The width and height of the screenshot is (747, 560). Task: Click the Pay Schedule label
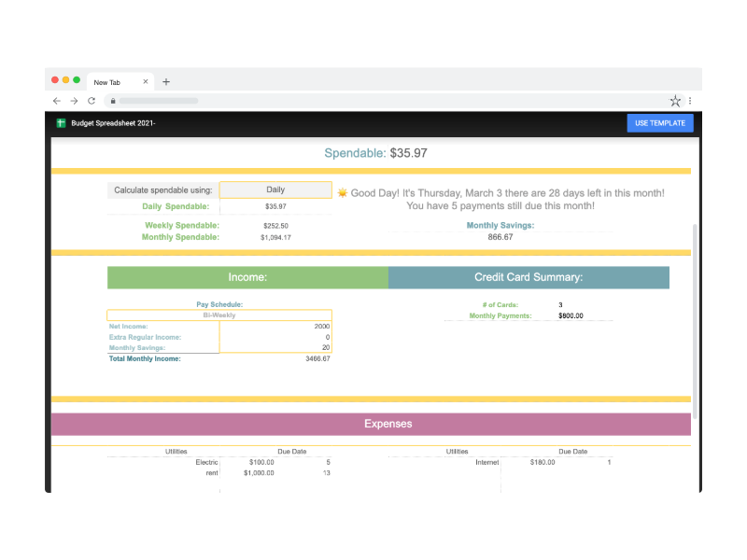(219, 304)
